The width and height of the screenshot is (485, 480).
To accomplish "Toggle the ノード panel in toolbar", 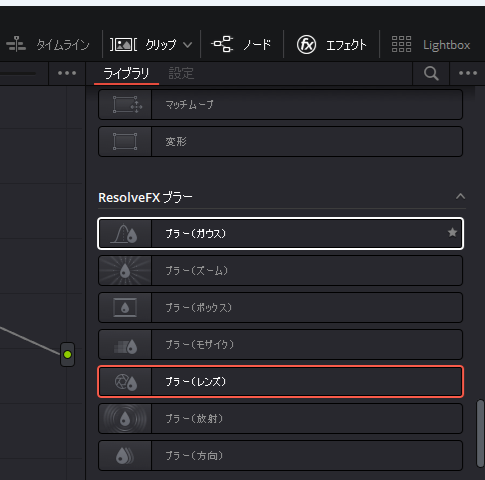I will (242, 44).
